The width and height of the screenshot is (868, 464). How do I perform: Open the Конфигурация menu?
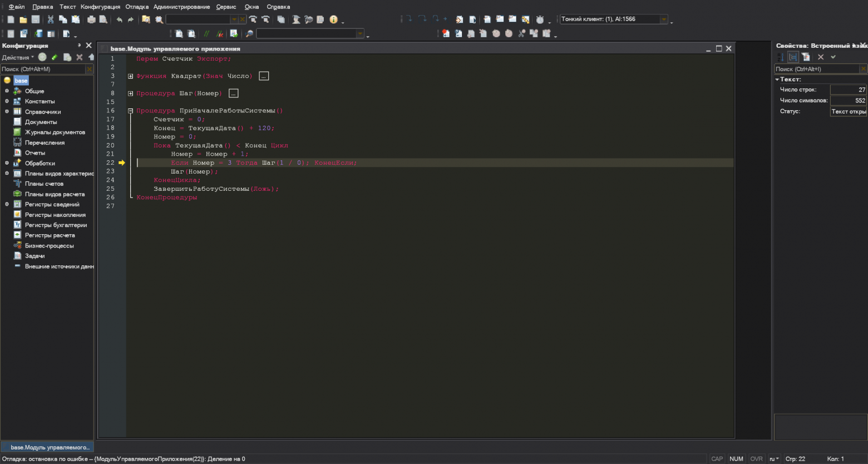100,7
